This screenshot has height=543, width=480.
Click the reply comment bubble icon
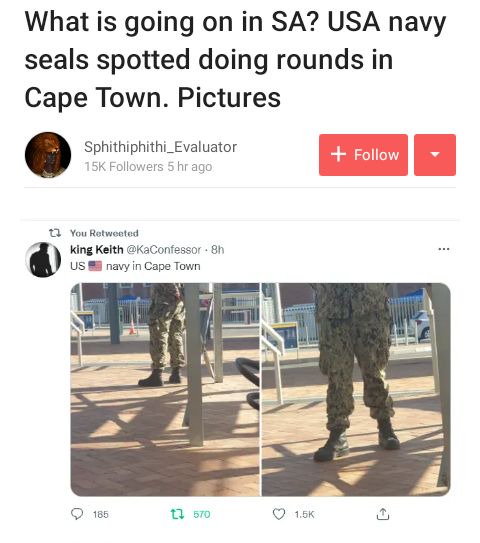pos(77,514)
